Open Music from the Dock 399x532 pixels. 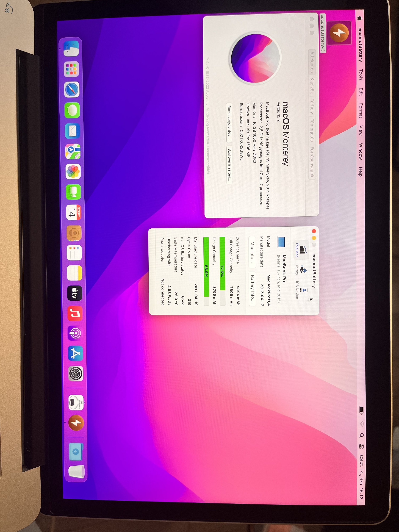click(x=75, y=314)
